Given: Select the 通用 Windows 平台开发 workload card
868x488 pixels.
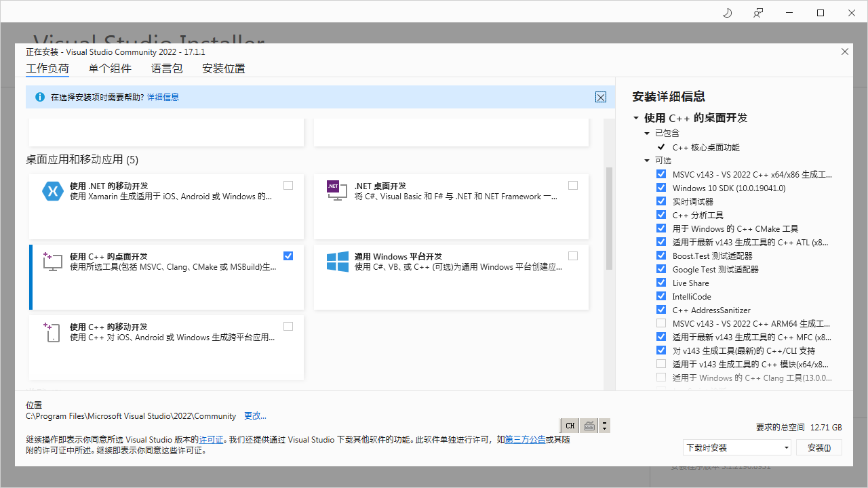Looking at the screenshot, I should [451, 277].
